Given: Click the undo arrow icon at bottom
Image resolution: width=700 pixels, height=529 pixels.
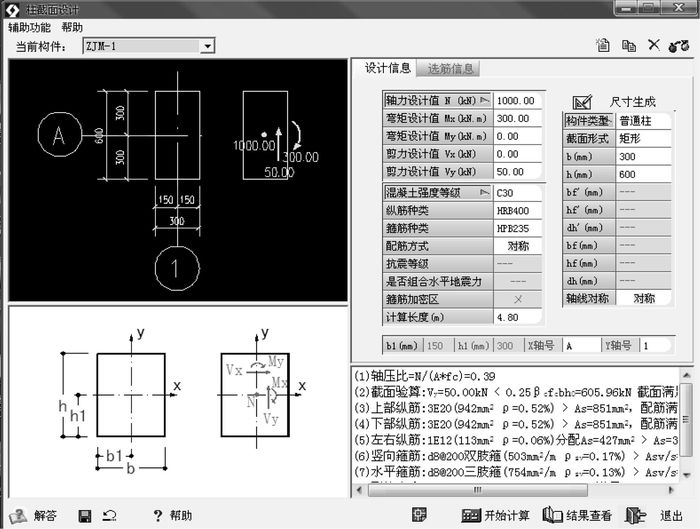Looking at the screenshot, I should coord(108,515).
